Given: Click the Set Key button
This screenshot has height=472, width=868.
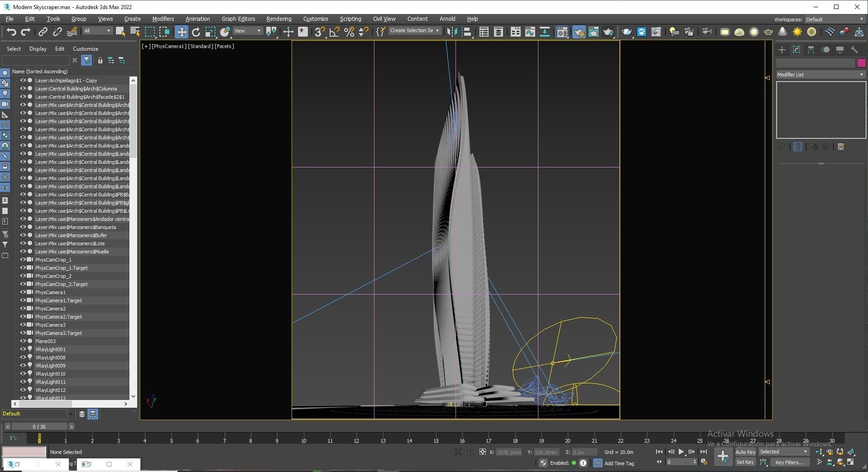Looking at the screenshot, I should tap(745, 462).
